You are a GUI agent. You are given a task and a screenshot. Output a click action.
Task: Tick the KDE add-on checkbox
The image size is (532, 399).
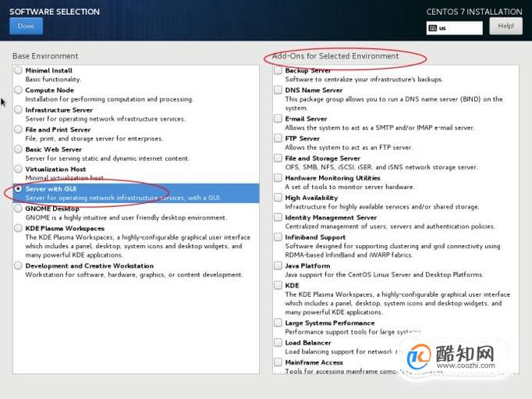(x=278, y=285)
